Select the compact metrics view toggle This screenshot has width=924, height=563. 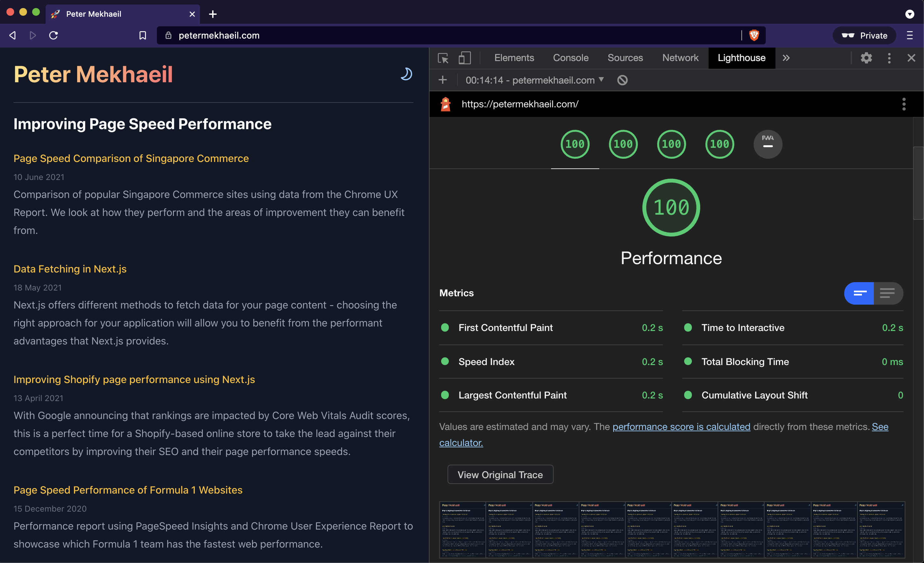tap(859, 293)
